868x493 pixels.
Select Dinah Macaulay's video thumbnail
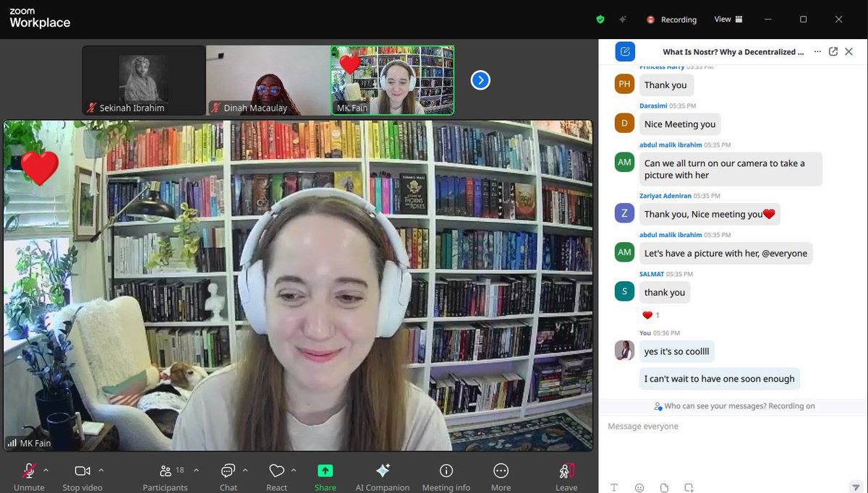coord(268,80)
